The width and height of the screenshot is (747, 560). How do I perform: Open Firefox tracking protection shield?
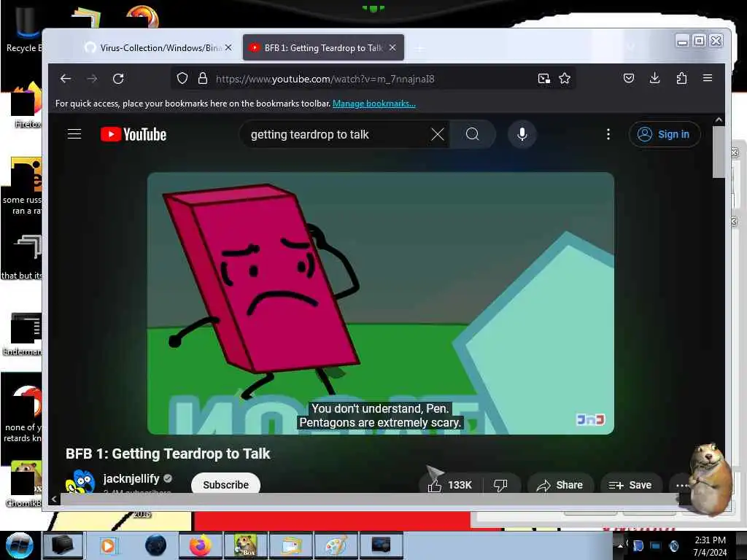click(x=182, y=78)
